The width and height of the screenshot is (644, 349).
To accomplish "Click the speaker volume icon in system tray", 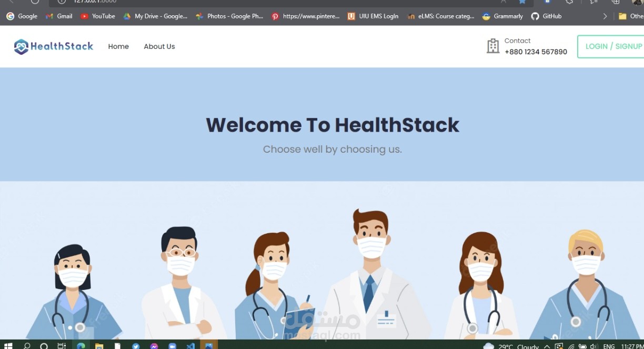I will [x=594, y=346].
